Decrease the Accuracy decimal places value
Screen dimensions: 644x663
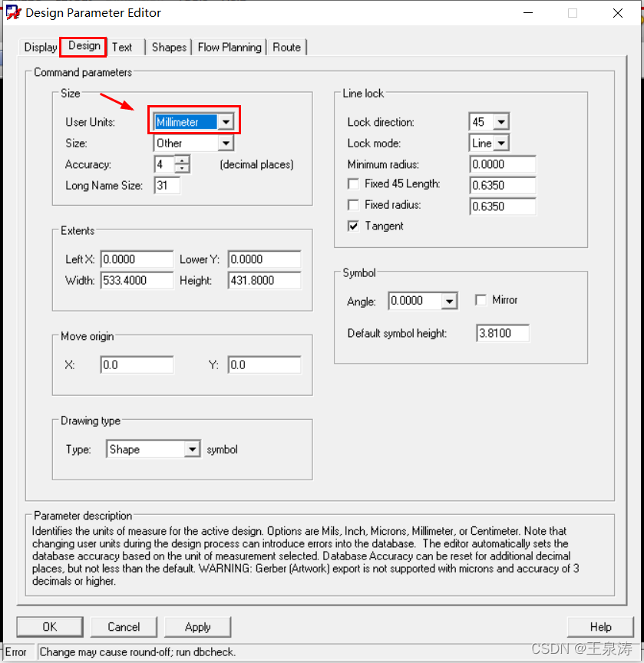tap(182, 169)
